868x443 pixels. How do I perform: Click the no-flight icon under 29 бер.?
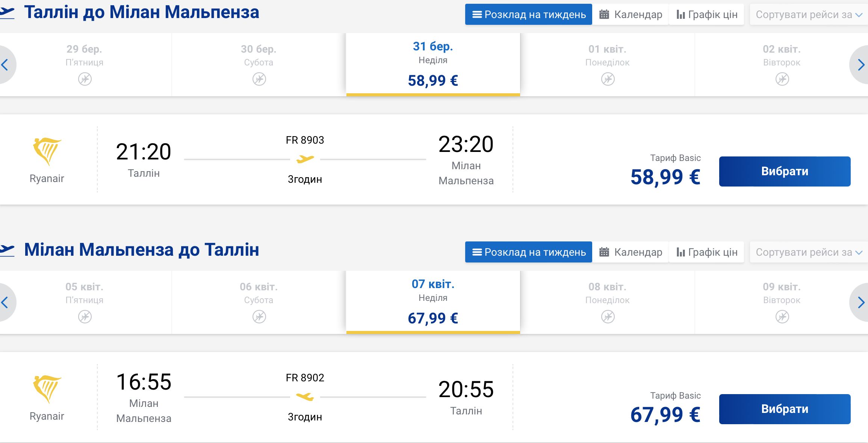pos(85,79)
